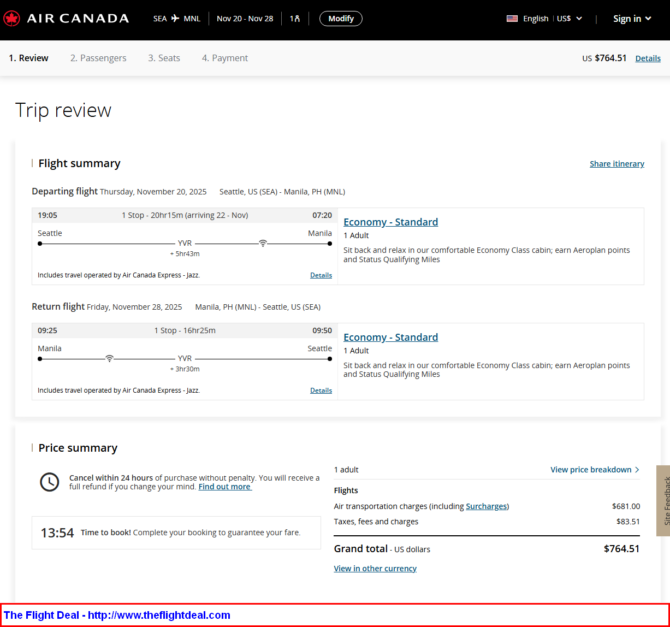Expand View price breakdown chevron
The image size is (670, 627).
[637, 470]
